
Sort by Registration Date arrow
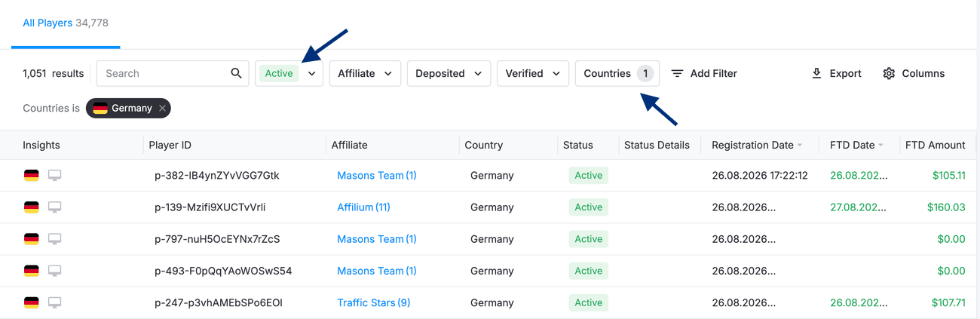(800, 146)
